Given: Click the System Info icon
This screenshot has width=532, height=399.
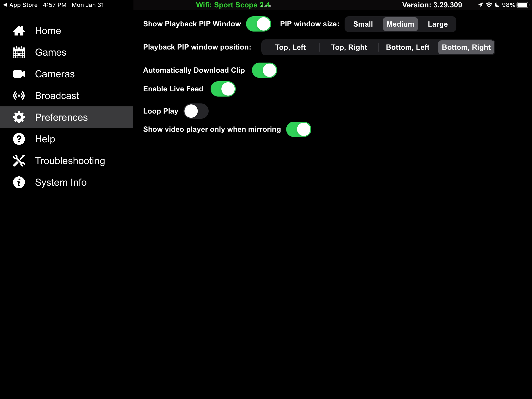Looking at the screenshot, I should click(19, 182).
